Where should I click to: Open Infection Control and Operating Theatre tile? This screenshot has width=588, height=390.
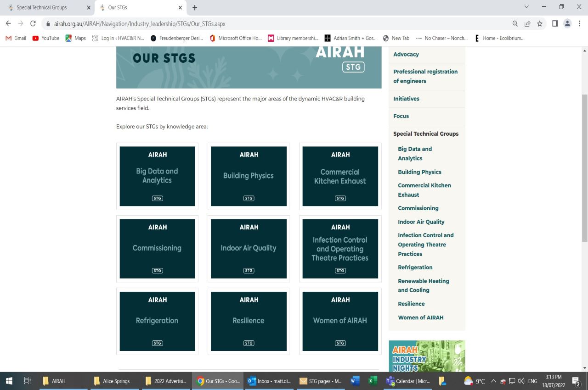click(x=340, y=249)
